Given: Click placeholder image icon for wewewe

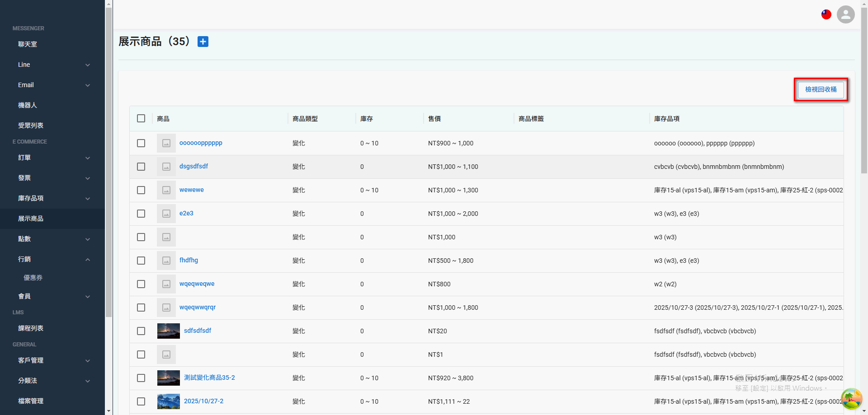Looking at the screenshot, I should 166,190.
